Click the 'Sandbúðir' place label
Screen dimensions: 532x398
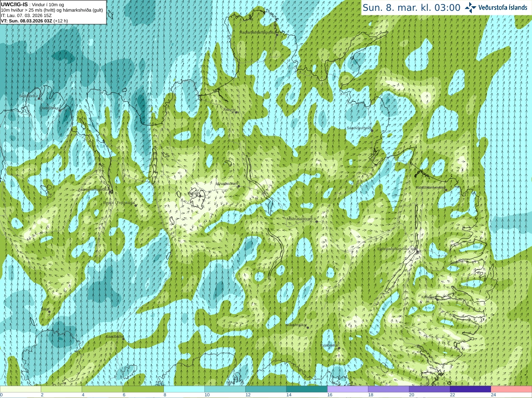114,337
